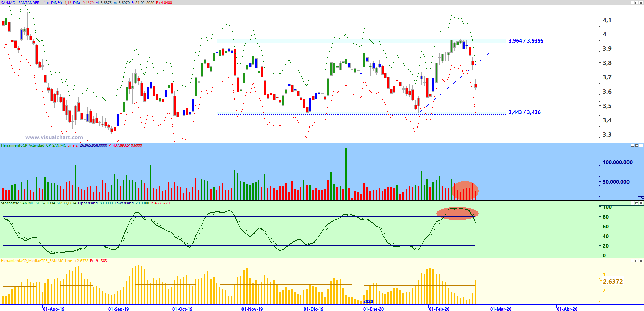The image size is (644, 311).
Task: Close the Actividad volume indicator panel
Action: (x=641, y=145)
